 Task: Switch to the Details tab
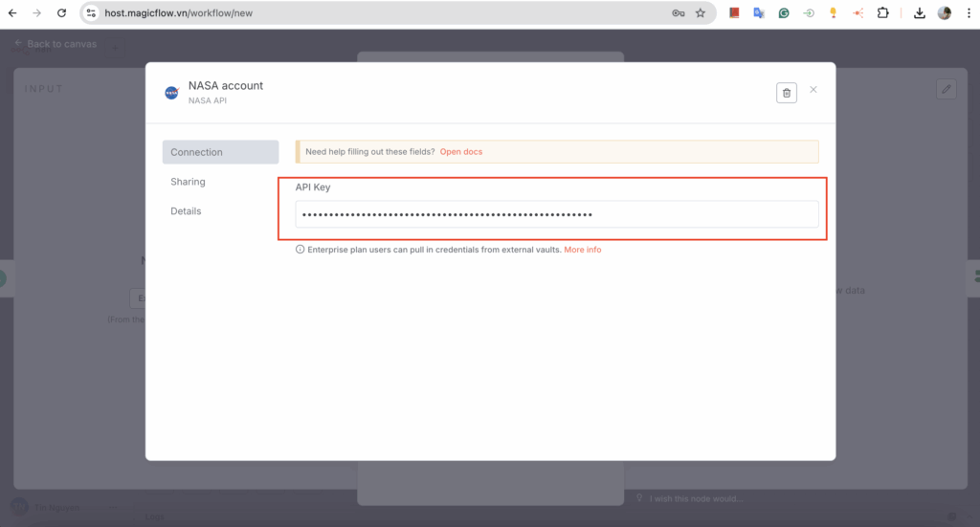pos(186,211)
